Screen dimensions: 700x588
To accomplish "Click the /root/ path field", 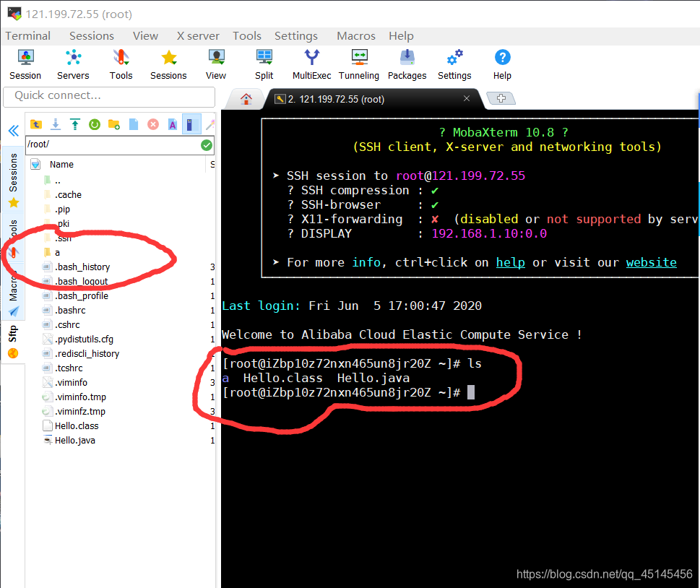I will (113, 144).
